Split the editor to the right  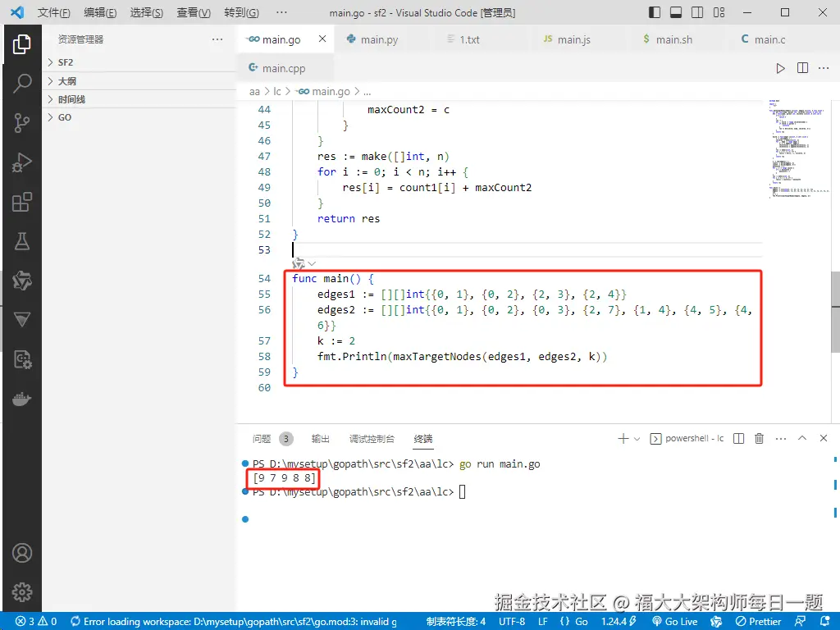[x=802, y=68]
